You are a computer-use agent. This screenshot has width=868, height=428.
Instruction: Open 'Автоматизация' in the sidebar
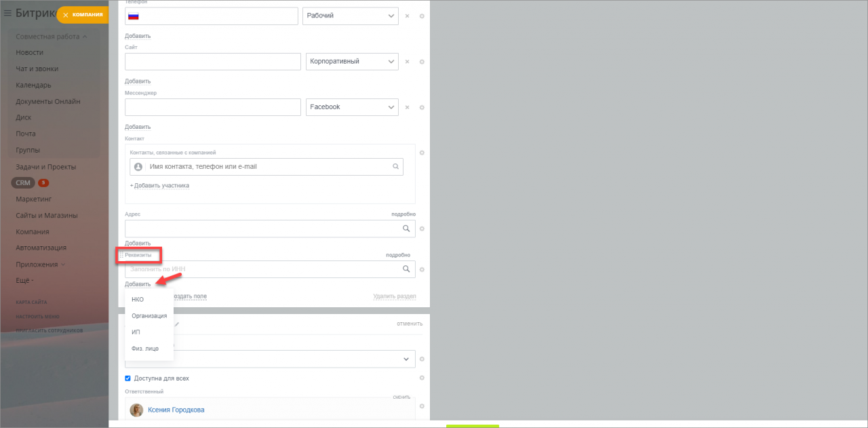click(41, 248)
